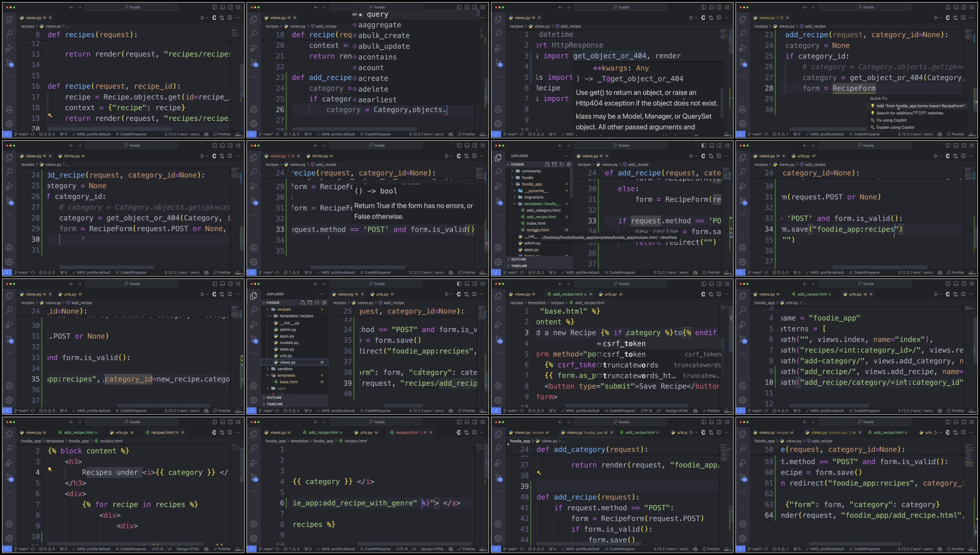The height and width of the screenshot is (555, 980).
Task: Click 3.12.2 ('venv': venv) interpreter in Explorer listing models.py
Action: [426, 411]
